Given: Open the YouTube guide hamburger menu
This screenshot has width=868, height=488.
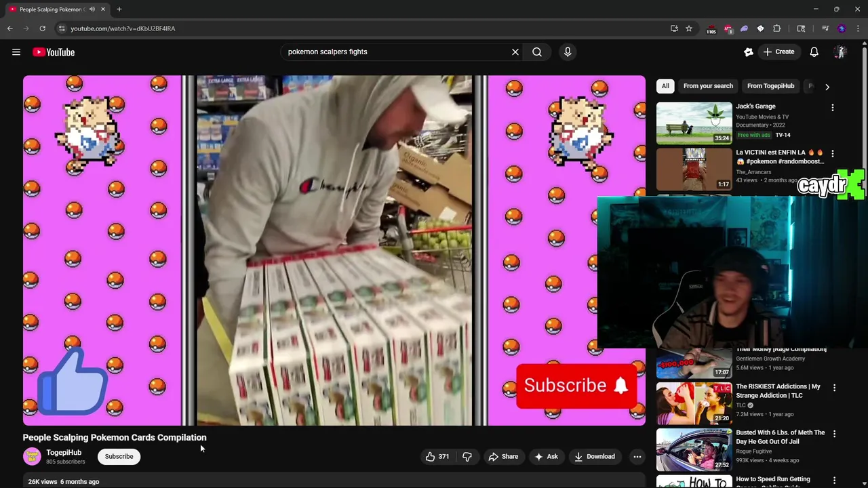Looking at the screenshot, I should click(x=16, y=52).
